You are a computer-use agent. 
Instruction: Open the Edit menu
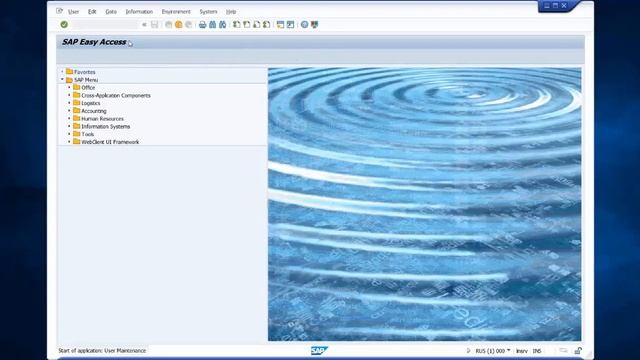[92, 11]
